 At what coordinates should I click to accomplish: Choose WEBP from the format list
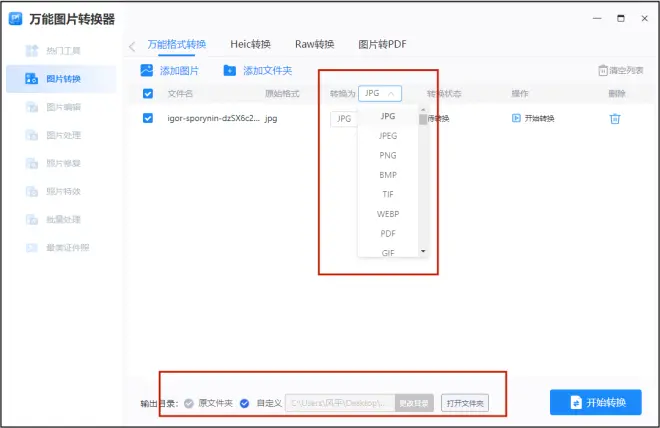388,213
